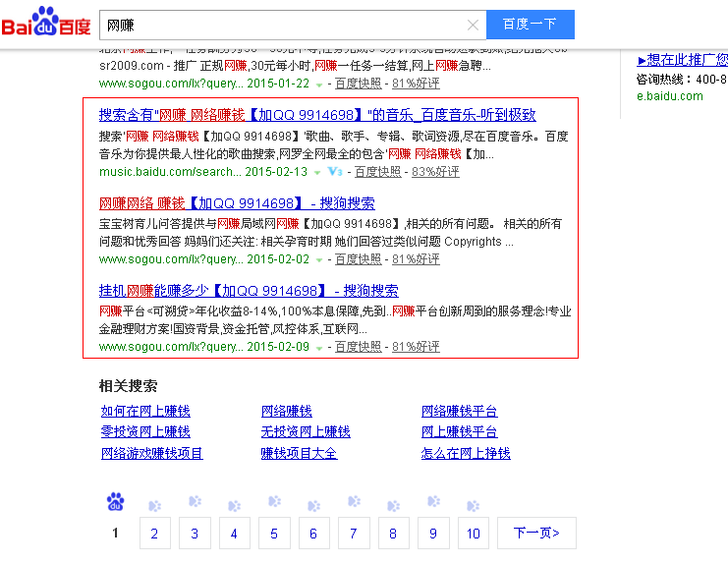Click the paw icon above page 10
The image size is (728, 564).
[x=473, y=505]
